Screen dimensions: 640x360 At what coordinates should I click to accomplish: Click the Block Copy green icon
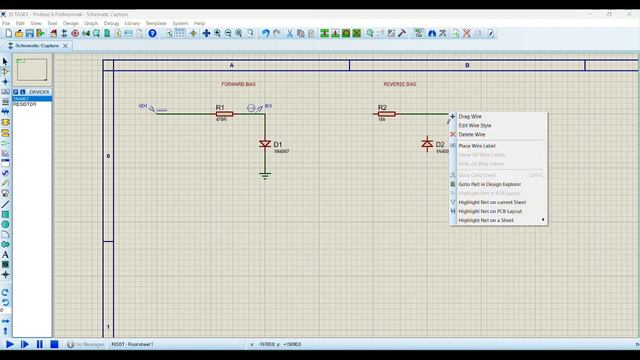[324, 33]
